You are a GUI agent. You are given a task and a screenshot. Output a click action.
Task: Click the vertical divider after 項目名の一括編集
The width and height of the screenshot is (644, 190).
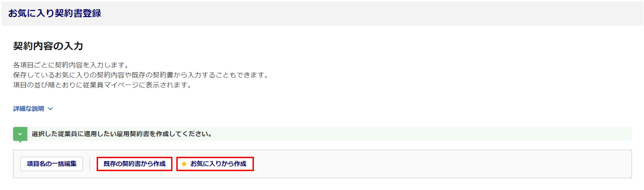[x=90, y=164]
